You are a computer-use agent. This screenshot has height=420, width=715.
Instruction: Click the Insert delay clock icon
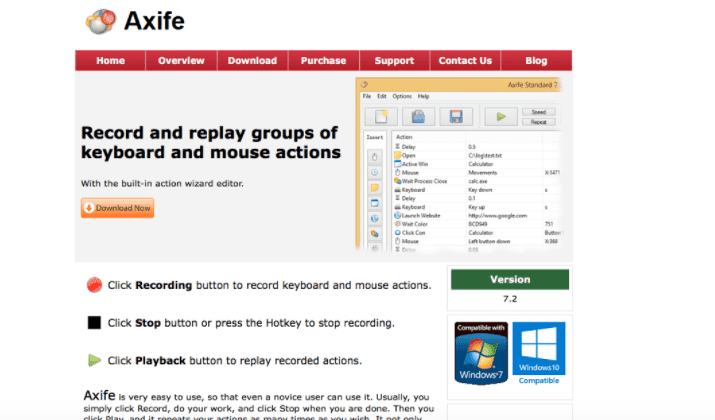[x=374, y=172]
